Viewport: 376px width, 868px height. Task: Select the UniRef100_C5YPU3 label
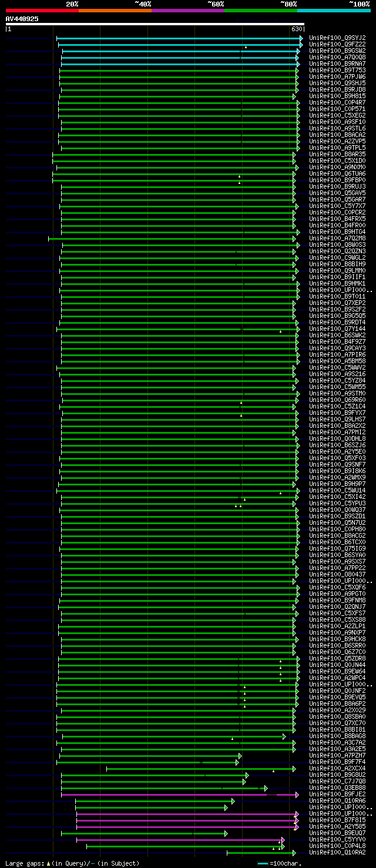coord(337,503)
